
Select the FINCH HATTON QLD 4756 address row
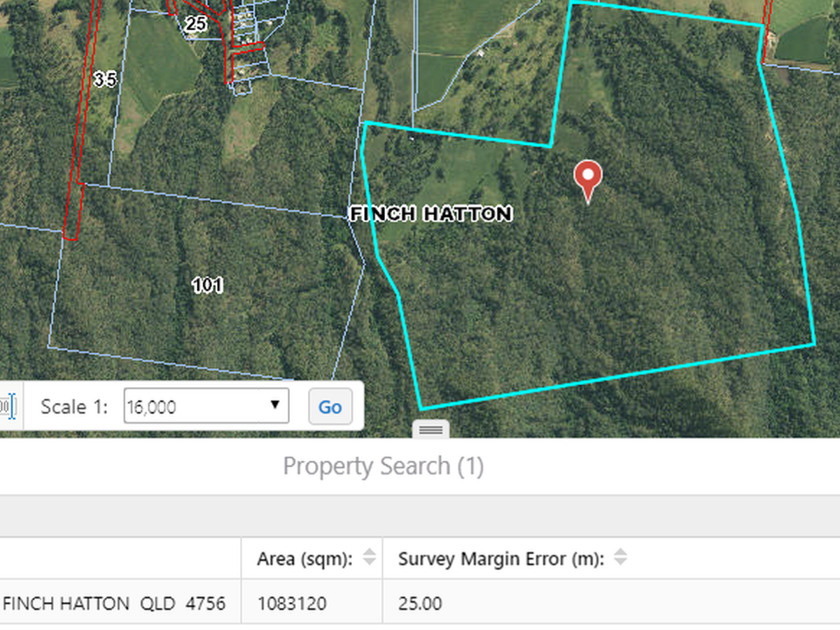(x=114, y=603)
